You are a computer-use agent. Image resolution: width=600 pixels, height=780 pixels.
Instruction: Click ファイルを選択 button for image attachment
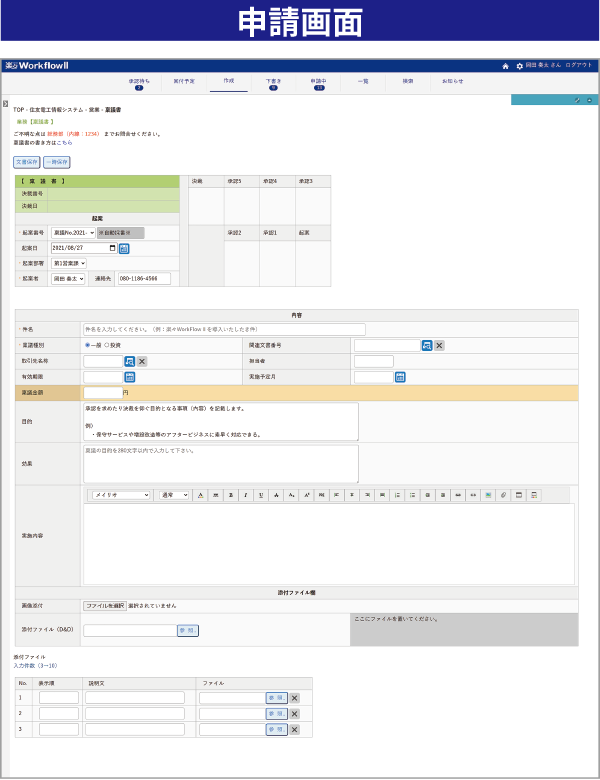coord(105,606)
